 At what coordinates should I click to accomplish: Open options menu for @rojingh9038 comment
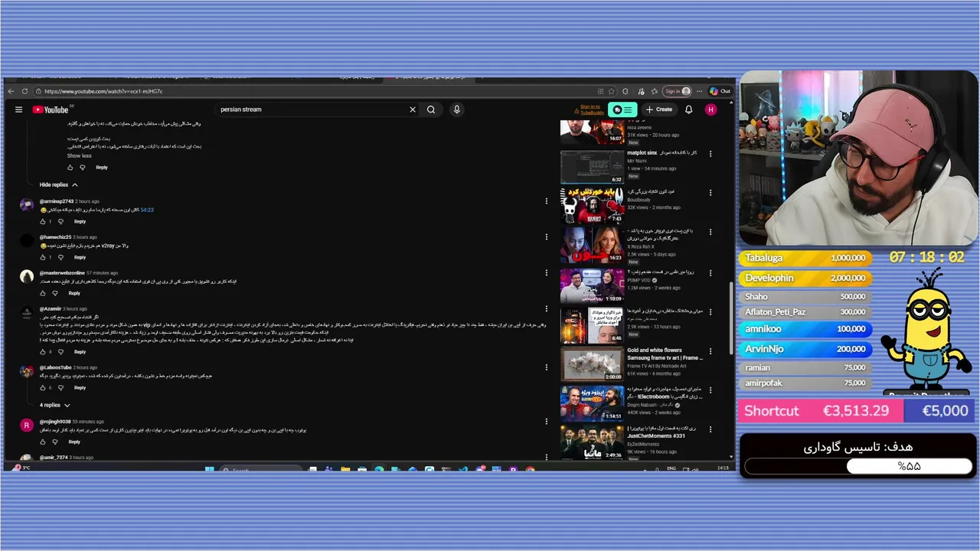(547, 422)
